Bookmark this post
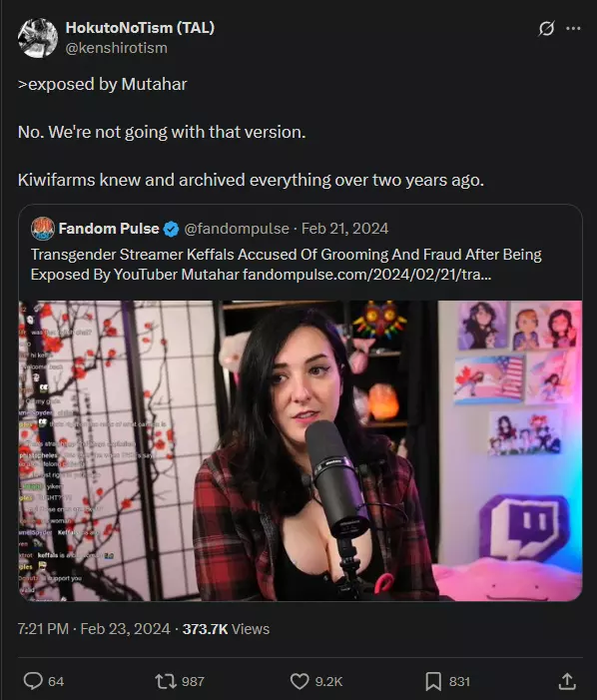Screen dimensions: 597x700 pyautogui.click(x=433, y=681)
